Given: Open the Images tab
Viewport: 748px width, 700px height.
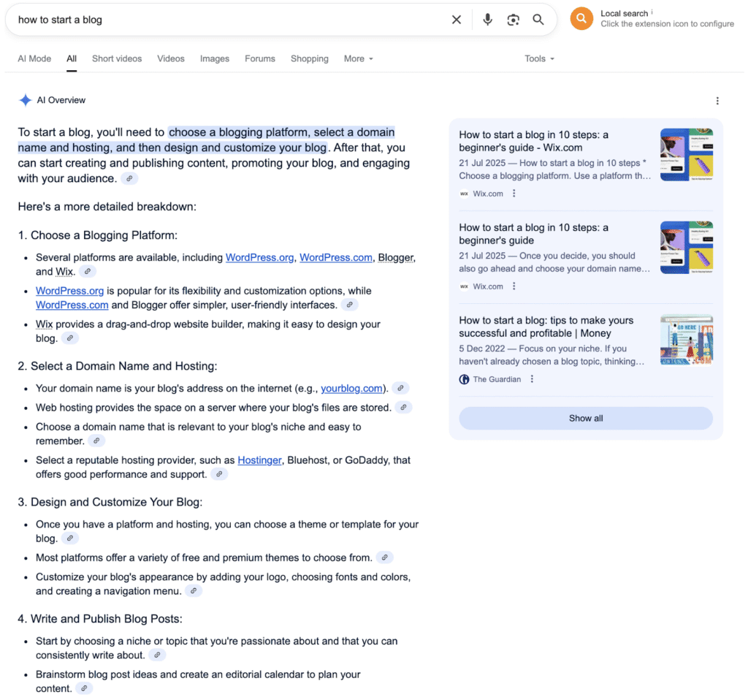Looking at the screenshot, I should tap(215, 58).
